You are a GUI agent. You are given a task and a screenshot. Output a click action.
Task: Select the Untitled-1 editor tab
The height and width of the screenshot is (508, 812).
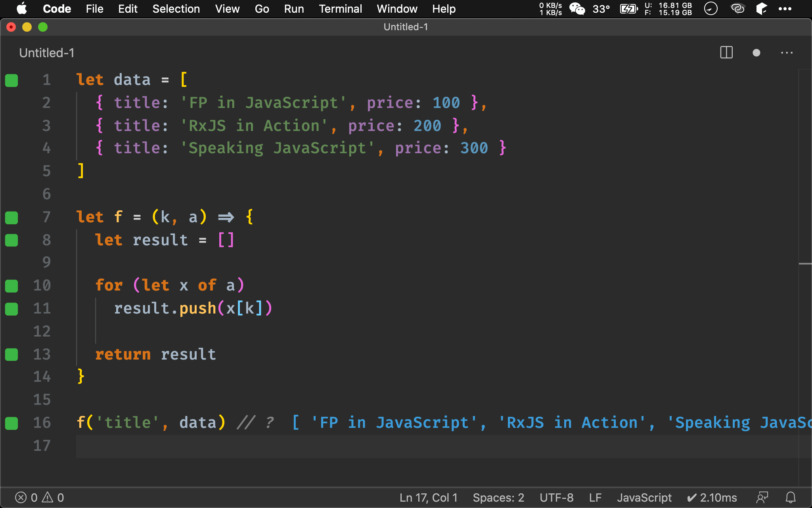click(47, 53)
